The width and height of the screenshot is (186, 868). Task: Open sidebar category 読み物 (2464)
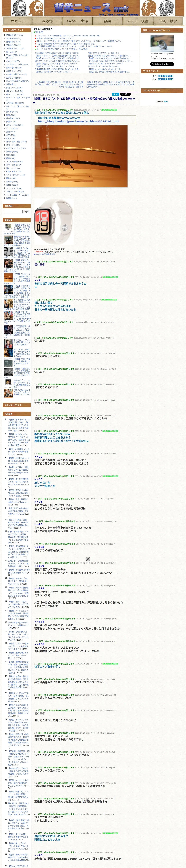pyautogui.click(x=12, y=152)
